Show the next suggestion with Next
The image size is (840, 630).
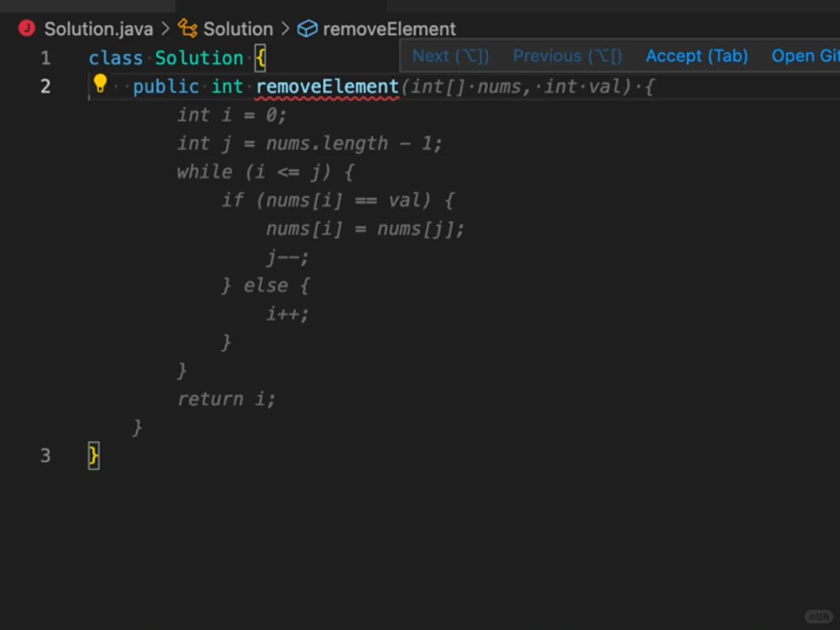click(450, 55)
